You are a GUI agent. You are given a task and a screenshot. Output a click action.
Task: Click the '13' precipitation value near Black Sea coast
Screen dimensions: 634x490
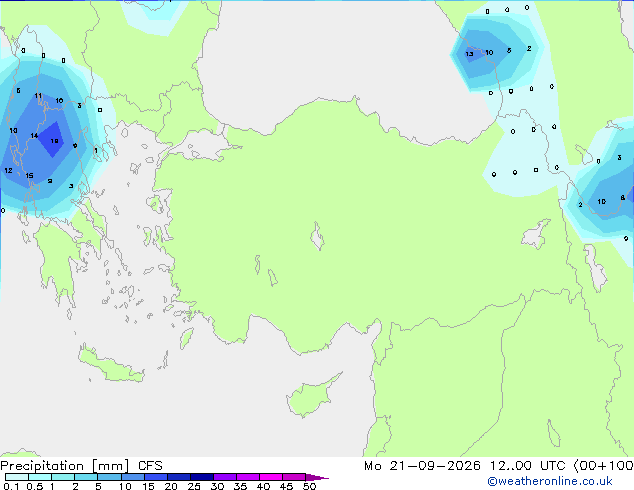pos(469,54)
